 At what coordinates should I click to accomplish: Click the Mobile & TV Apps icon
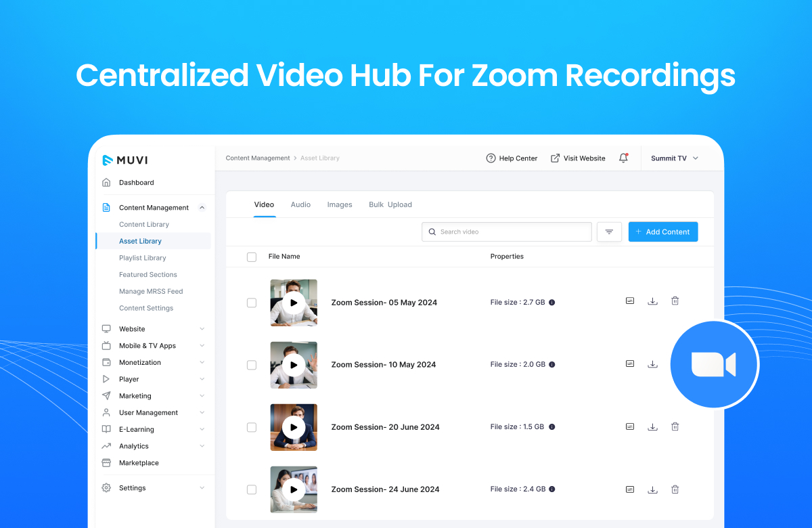(106, 345)
